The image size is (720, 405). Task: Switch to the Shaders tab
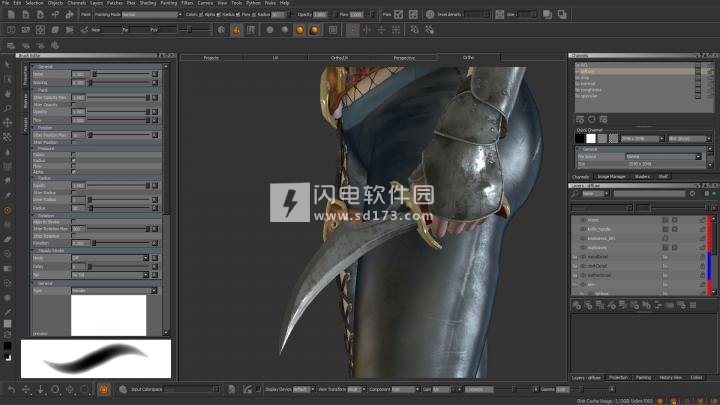coord(642,177)
